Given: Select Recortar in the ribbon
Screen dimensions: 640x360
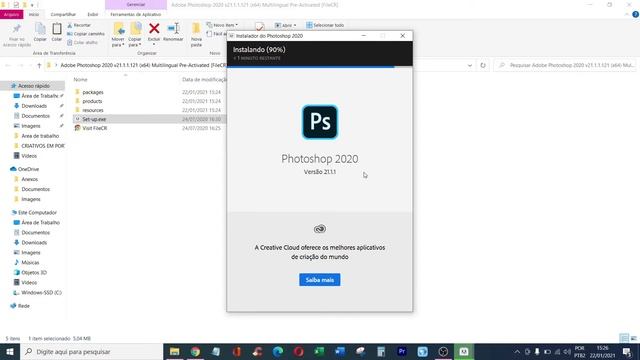Looking at the screenshot, I should coord(79,25).
